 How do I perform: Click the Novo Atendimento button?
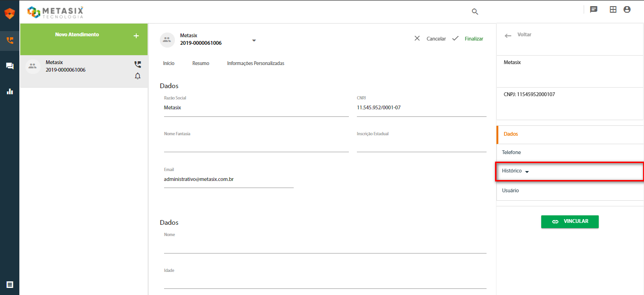[84, 39]
